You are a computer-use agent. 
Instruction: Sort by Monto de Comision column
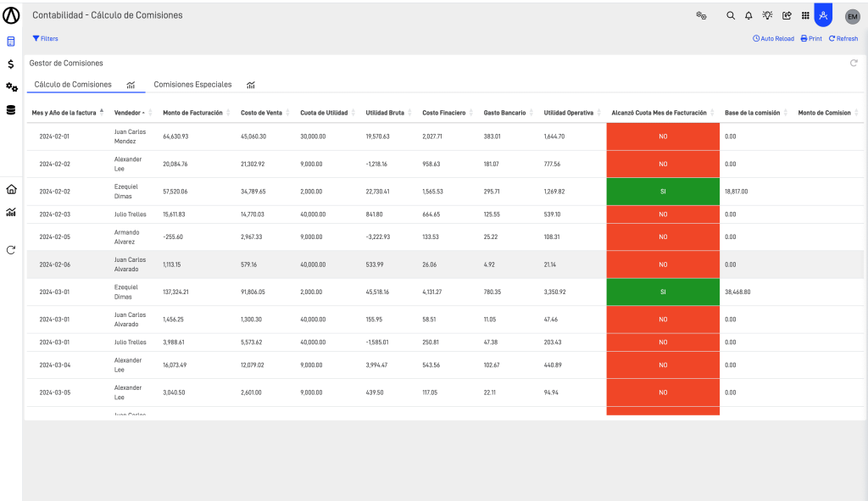pos(824,113)
